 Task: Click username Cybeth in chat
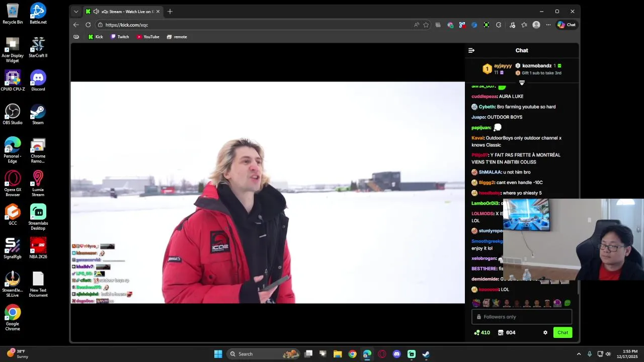[x=487, y=107]
